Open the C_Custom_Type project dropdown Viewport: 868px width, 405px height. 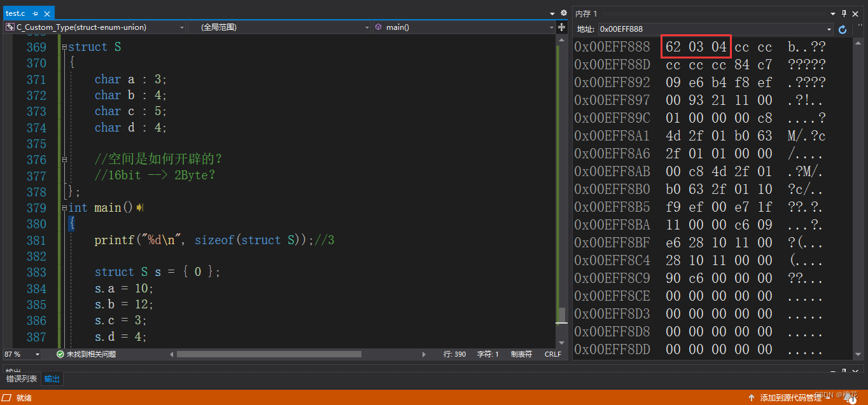(95, 27)
